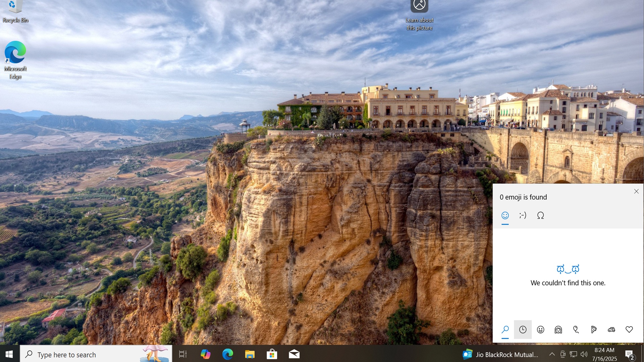The image size is (644, 362).
Task: Open the Mail app from the taskbar
Action: pos(294,354)
